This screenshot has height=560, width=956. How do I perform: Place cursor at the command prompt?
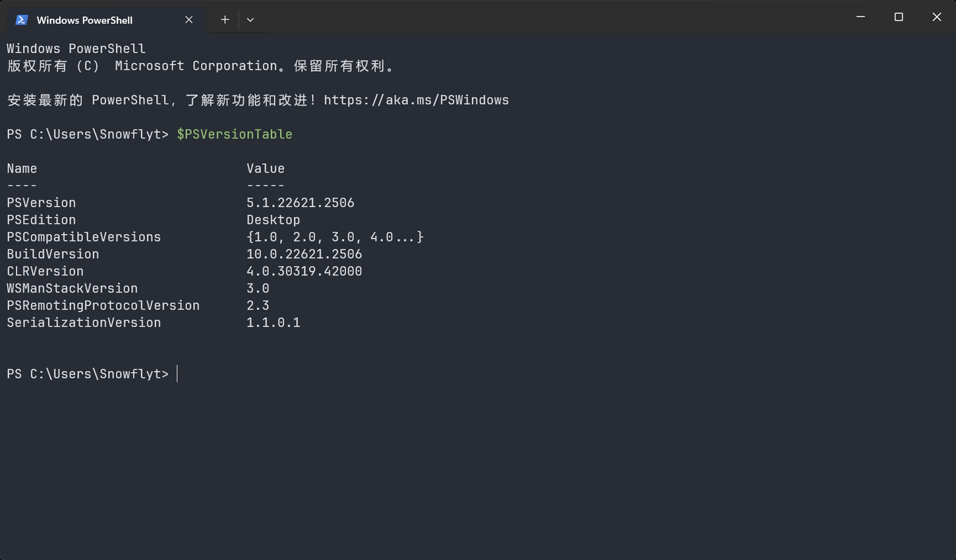[177, 374]
